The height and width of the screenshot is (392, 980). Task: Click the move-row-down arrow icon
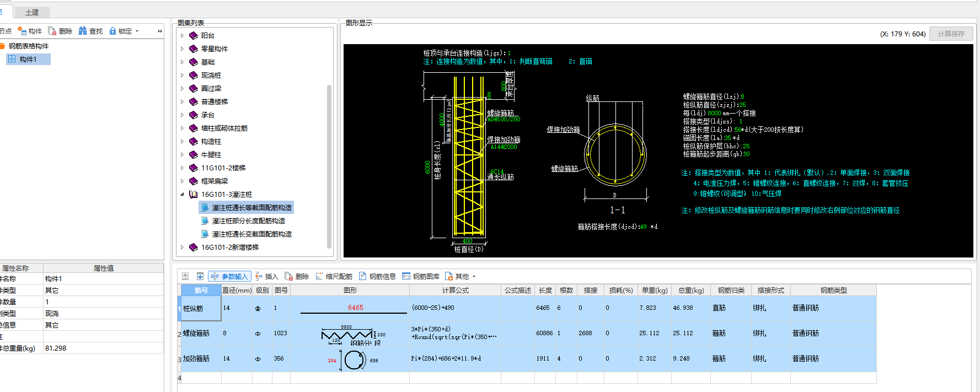coord(200,276)
